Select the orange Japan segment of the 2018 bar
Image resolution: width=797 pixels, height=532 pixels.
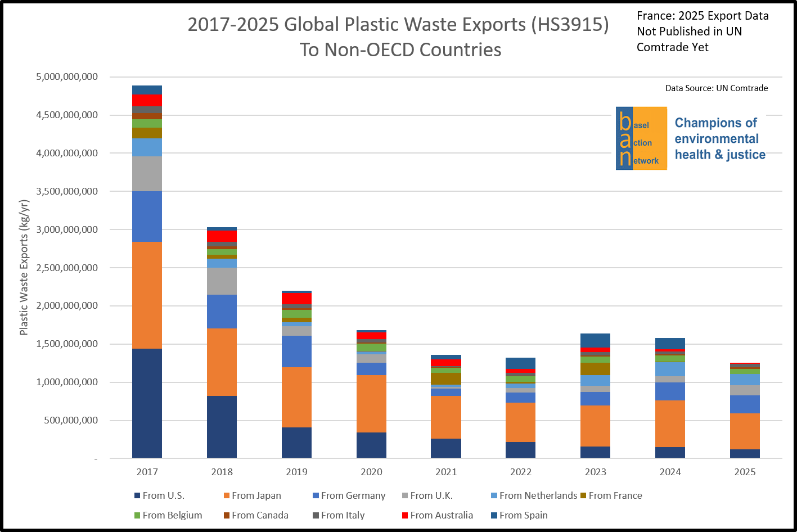click(x=222, y=362)
